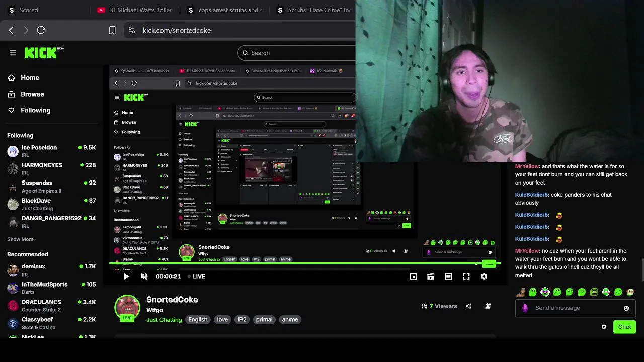
Task: Open the clip creation tool
Action: [x=431, y=276]
